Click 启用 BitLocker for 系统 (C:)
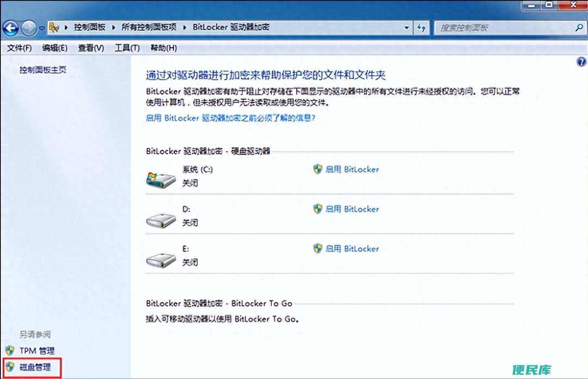Screen dimensions: 588x379 [x=352, y=169]
